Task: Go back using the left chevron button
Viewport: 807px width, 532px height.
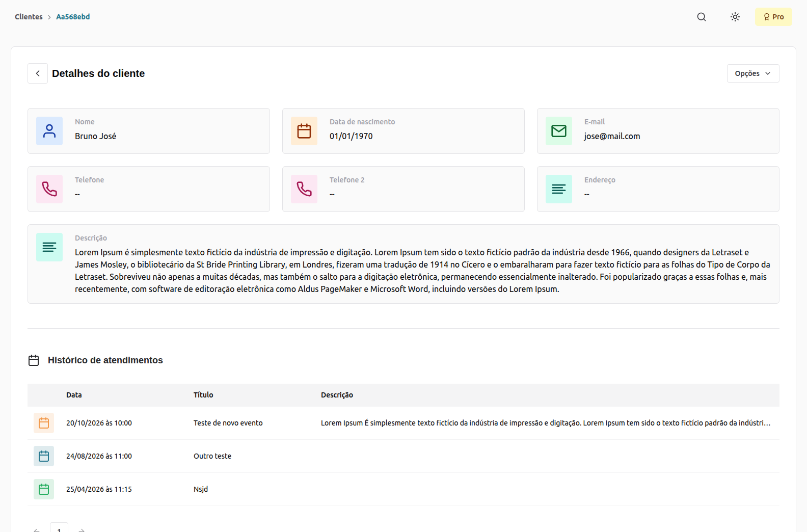Action: (x=38, y=73)
